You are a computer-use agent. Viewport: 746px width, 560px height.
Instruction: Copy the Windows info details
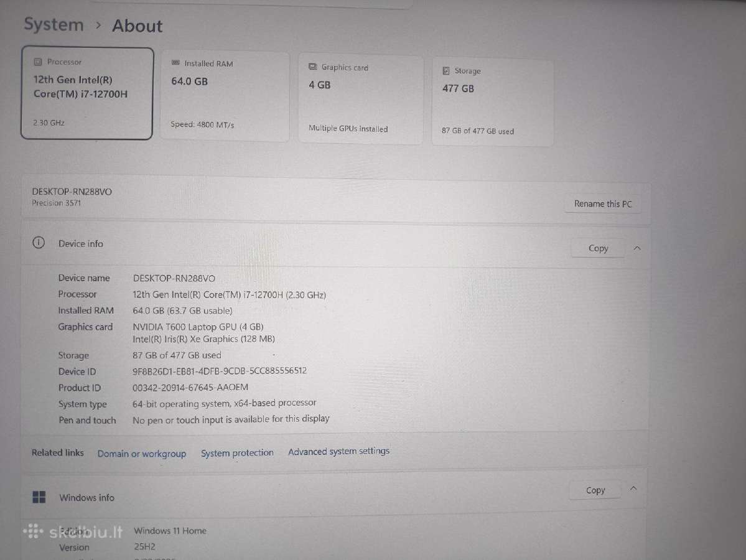(x=595, y=490)
